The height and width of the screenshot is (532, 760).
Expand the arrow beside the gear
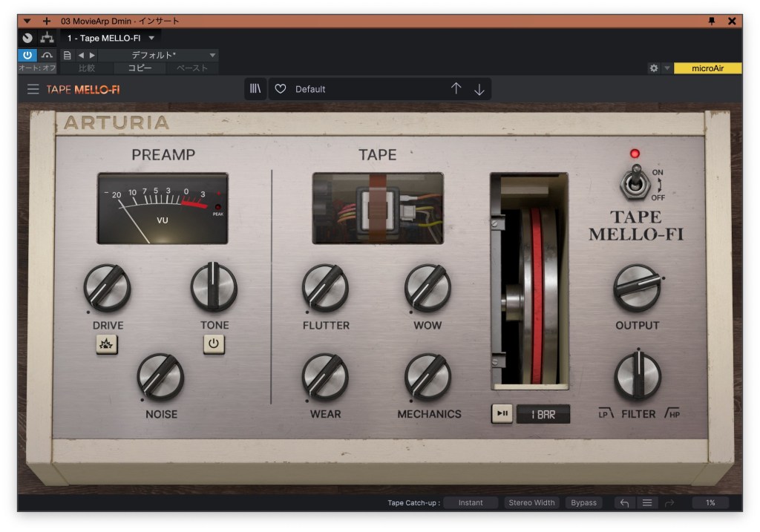667,68
